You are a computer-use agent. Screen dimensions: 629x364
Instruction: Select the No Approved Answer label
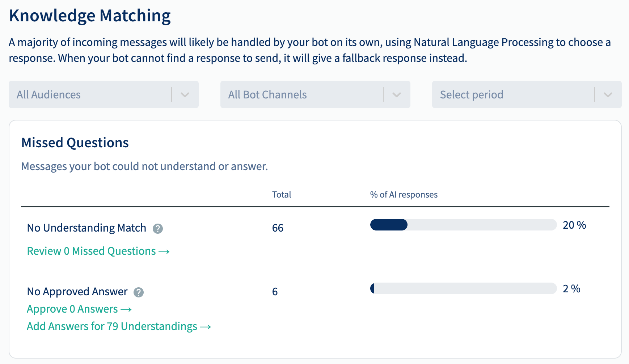pyautogui.click(x=77, y=292)
